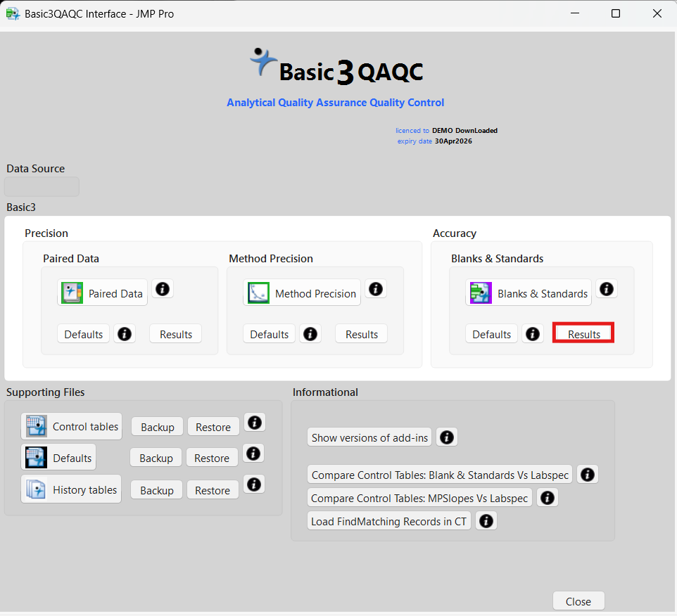Launch the Method Precision analysis
The image size is (677, 616).
301,293
